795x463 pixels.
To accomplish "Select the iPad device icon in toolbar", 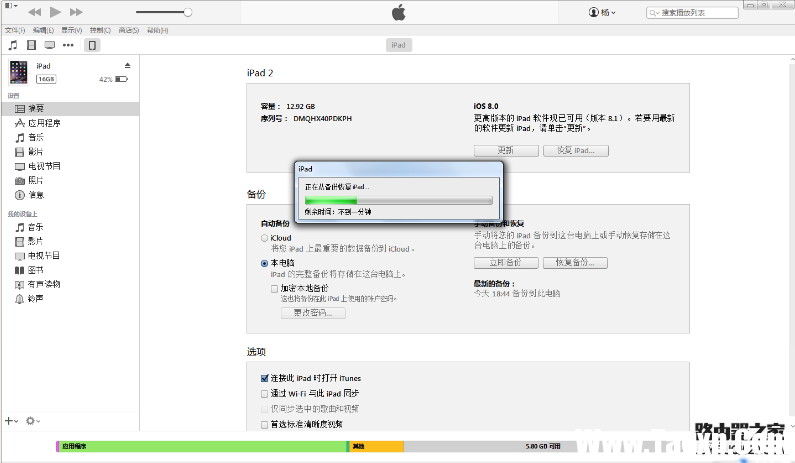I will [x=92, y=45].
